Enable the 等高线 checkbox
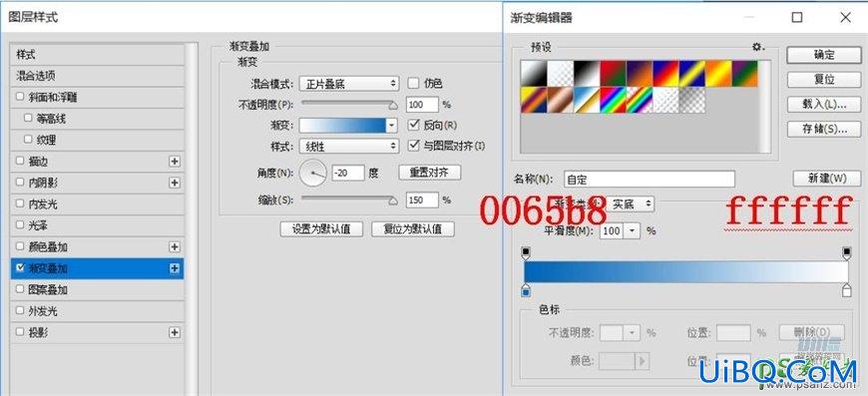Screen dimensions: 868x396 click(28, 118)
